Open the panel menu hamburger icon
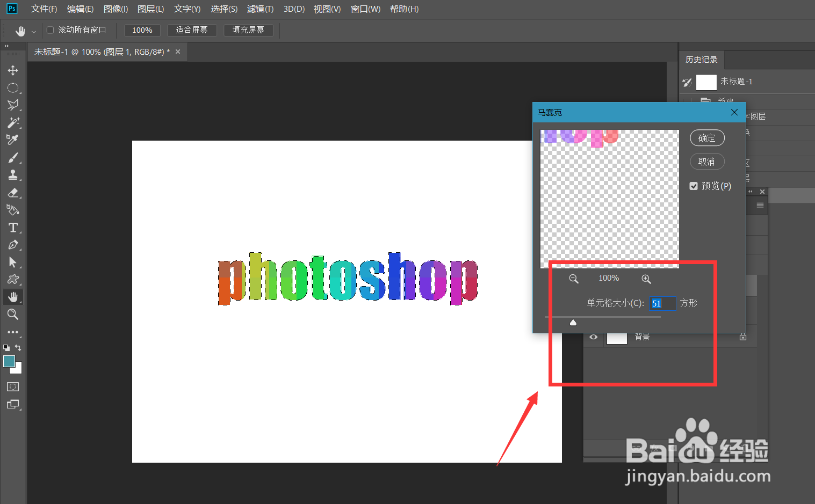 [760, 205]
